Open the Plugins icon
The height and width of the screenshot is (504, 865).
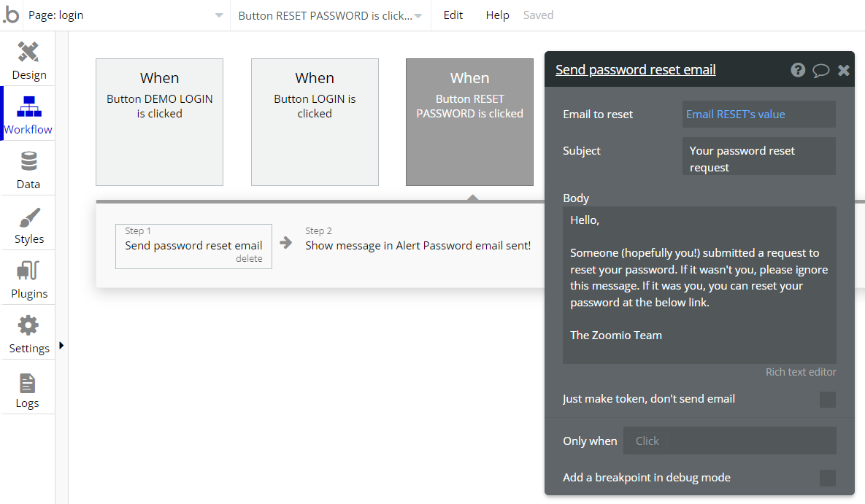click(x=28, y=271)
